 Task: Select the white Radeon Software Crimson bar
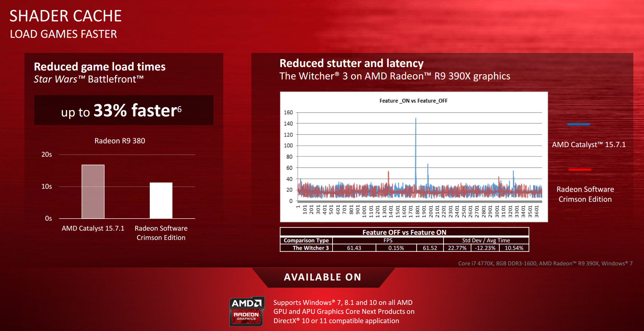[161, 200]
